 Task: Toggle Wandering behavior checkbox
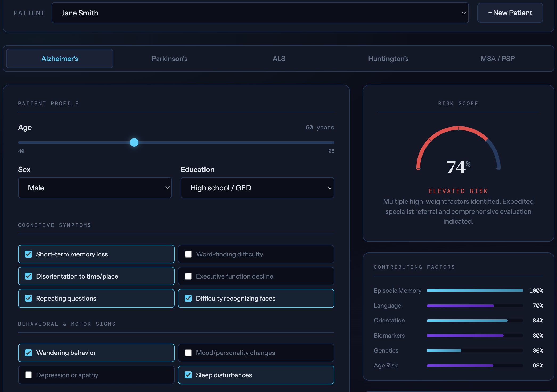coord(28,353)
